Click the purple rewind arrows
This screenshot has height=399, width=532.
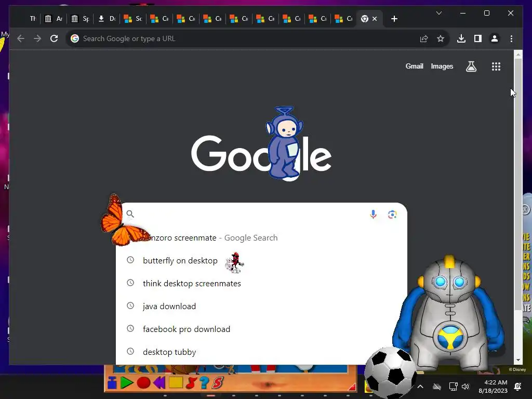coord(159,383)
